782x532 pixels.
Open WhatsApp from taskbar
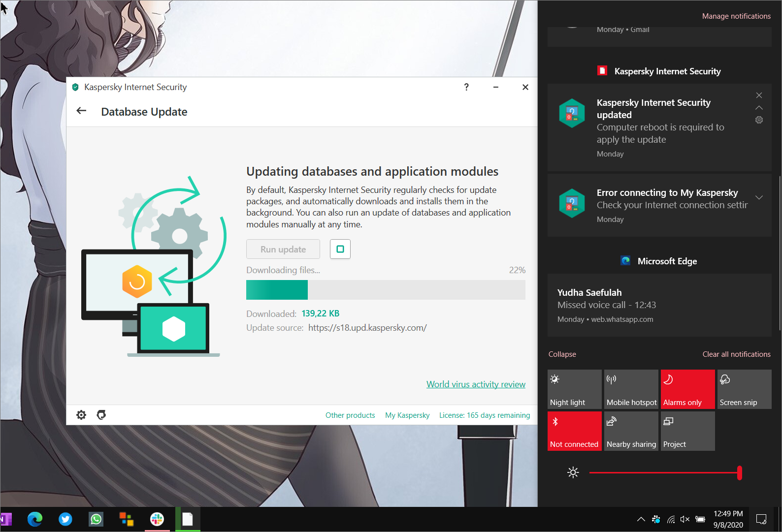point(96,519)
